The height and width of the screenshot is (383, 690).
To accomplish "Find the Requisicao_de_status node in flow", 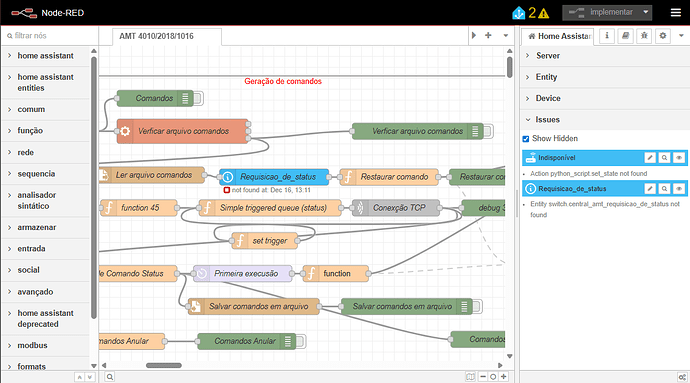I will 664,188.
